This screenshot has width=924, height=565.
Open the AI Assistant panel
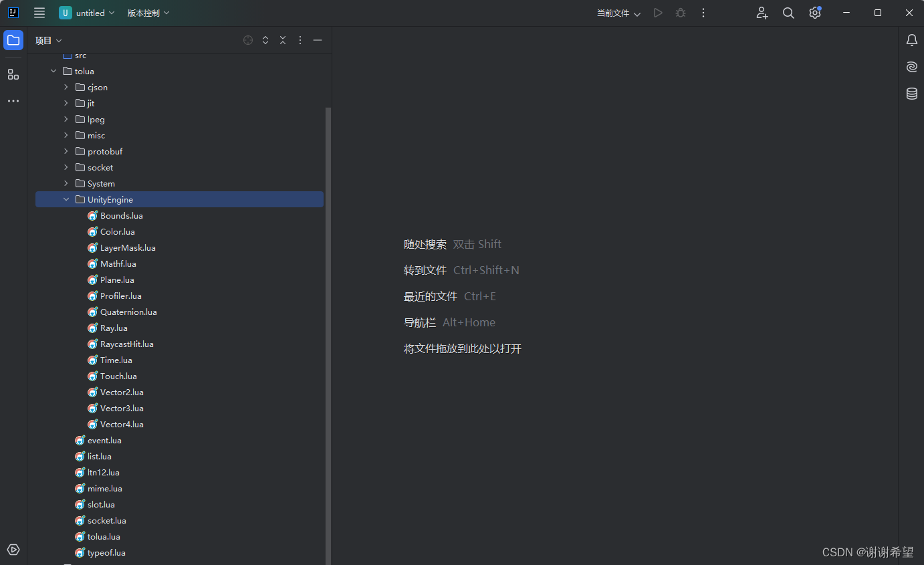[911, 67]
